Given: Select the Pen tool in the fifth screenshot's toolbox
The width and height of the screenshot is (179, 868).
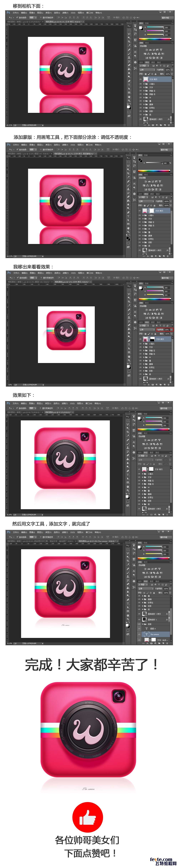Looking at the screenshot, I should point(128,599).
